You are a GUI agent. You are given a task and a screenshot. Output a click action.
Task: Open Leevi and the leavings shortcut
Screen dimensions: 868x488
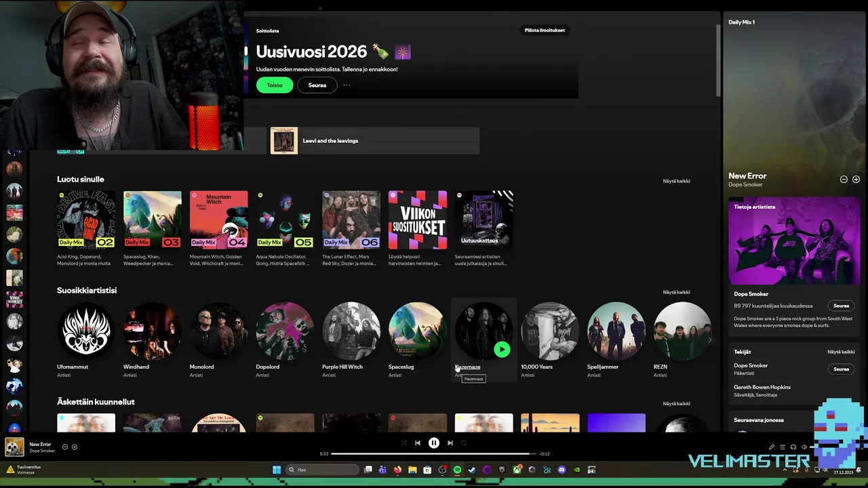(x=375, y=140)
